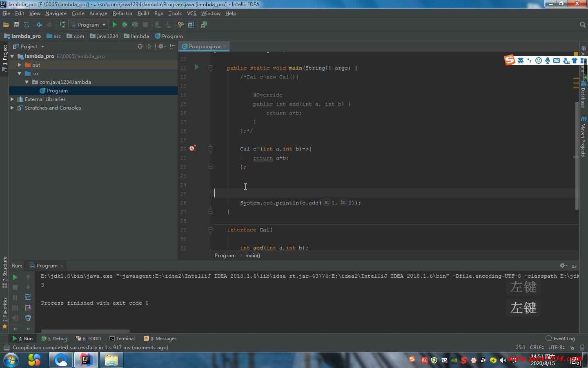Click IntelliJ IDEA taskbar icon
588x368 pixels.
[x=86, y=360]
